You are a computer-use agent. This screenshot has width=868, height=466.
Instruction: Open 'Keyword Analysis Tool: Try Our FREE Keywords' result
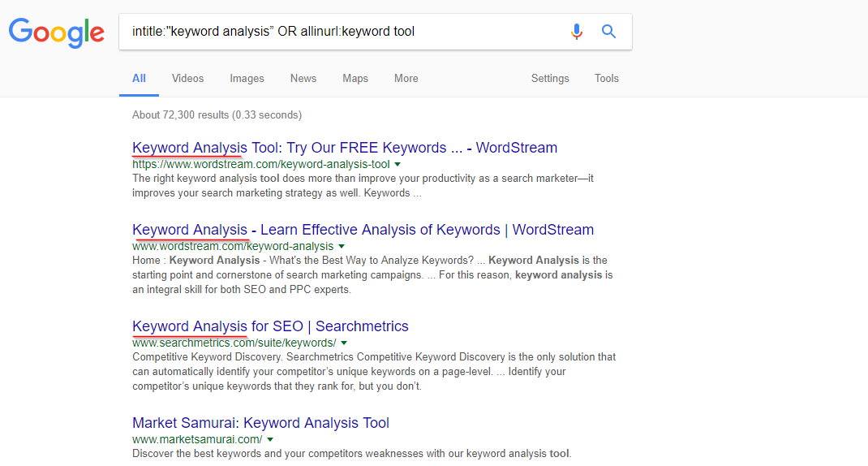pyautogui.click(x=345, y=148)
